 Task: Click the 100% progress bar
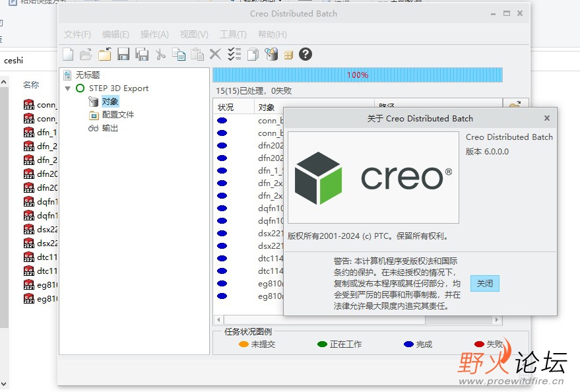[358, 75]
